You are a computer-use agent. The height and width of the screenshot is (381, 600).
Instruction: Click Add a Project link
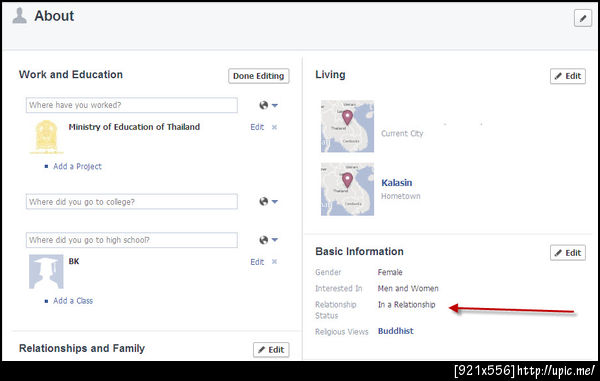tap(77, 166)
